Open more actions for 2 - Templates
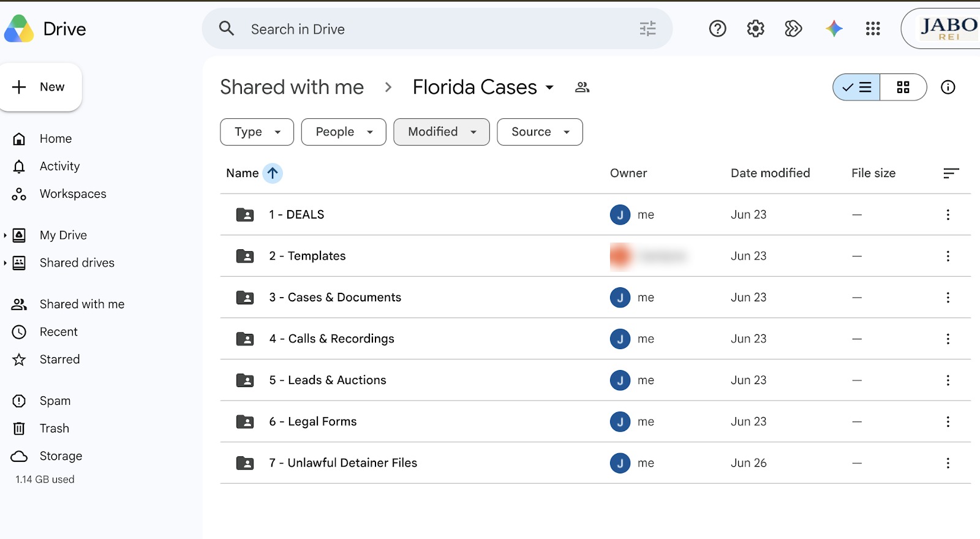The height and width of the screenshot is (539, 980). 948,256
